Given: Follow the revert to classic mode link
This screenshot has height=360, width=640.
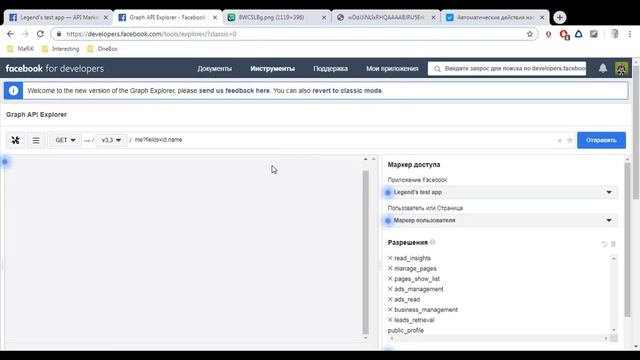Looking at the screenshot, I should pos(347,91).
